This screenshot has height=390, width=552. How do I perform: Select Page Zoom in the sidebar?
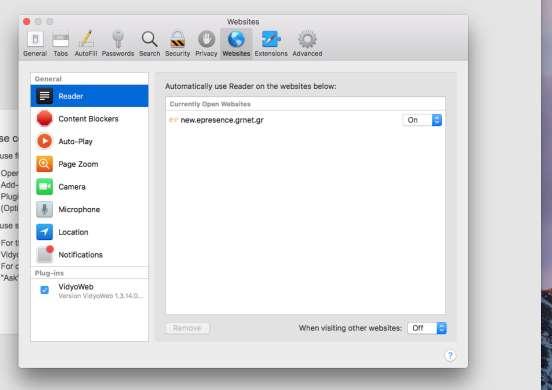pyautogui.click(x=89, y=164)
